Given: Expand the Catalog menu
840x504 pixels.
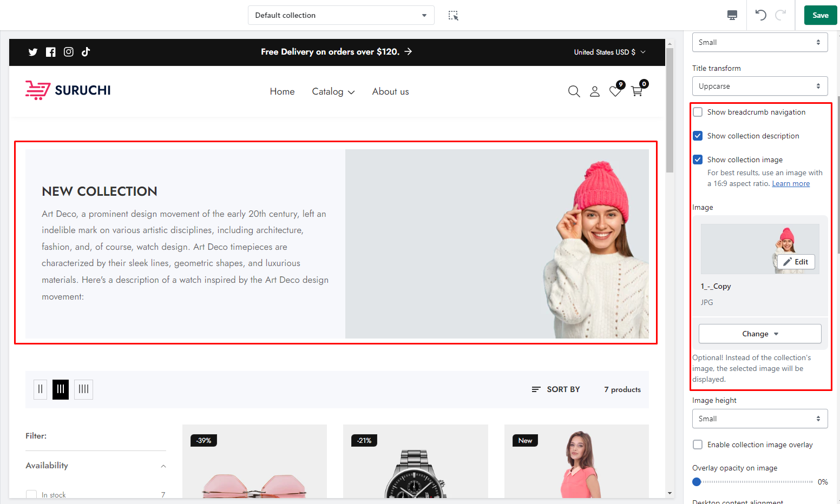Looking at the screenshot, I should point(333,91).
